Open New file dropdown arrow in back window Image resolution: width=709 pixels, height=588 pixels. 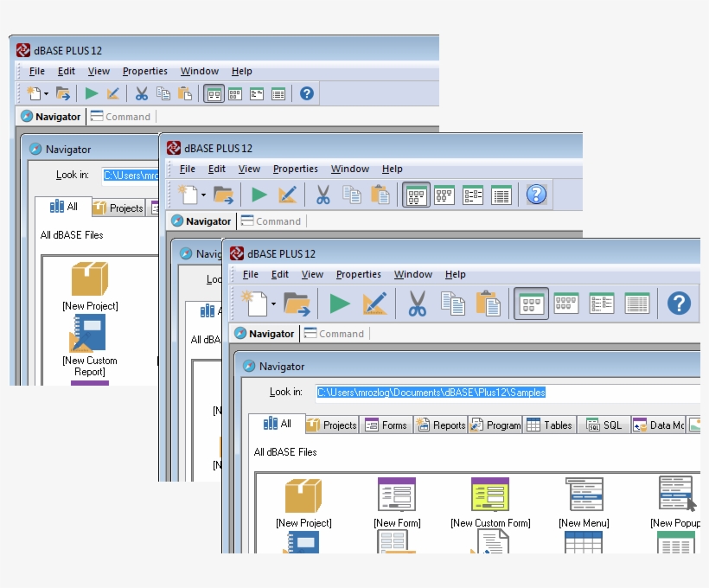(x=46, y=94)
